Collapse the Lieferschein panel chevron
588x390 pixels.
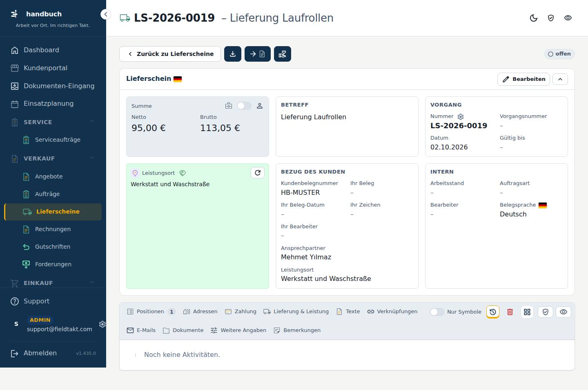click(560, 79)
